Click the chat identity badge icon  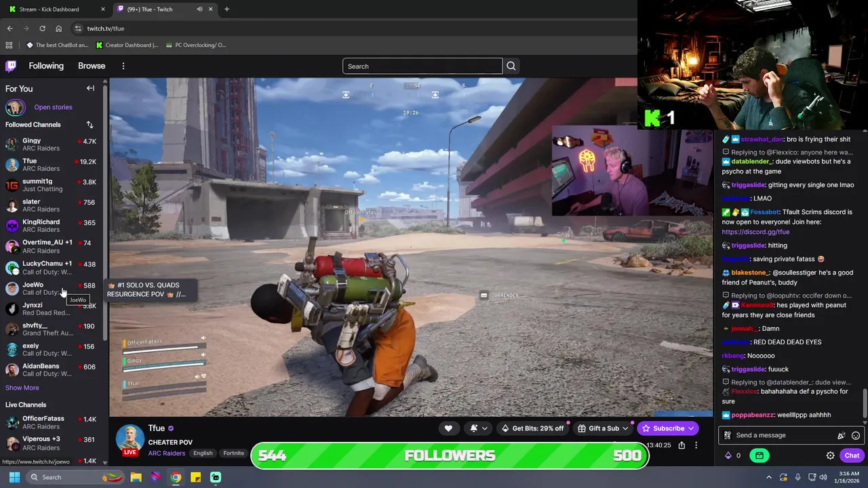point(728,435)
